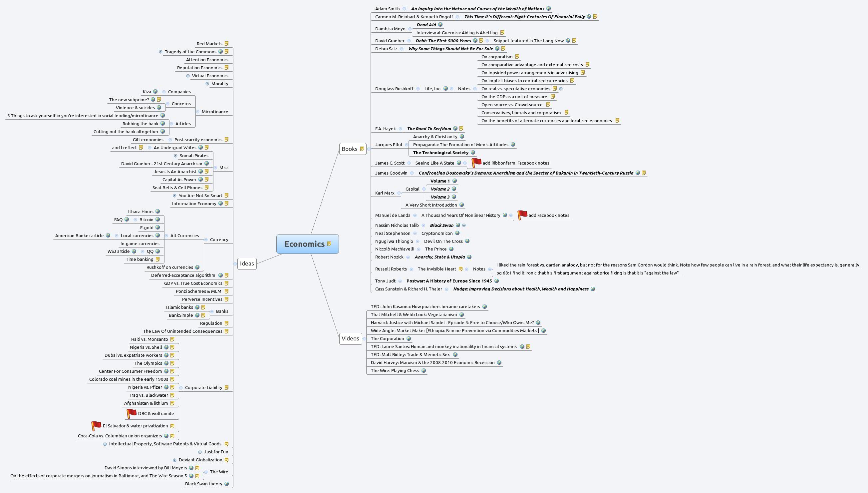Select the Ideas branch node
The height and width of the screenshot is (493, 868).
247,263
